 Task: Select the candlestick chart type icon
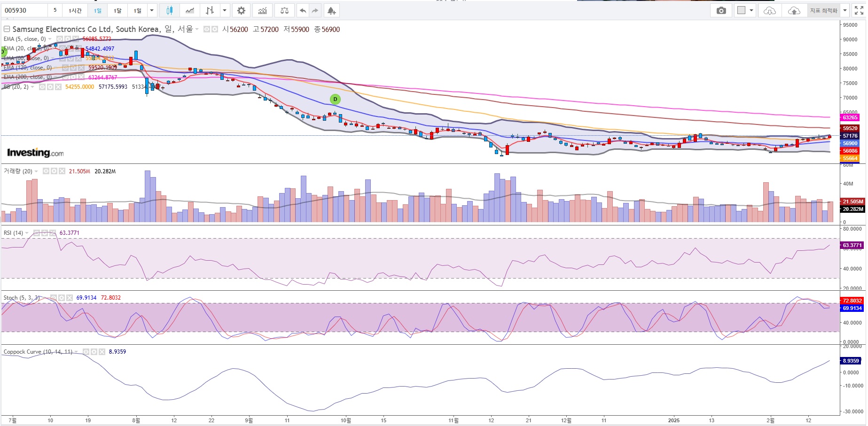pos(169,10)
